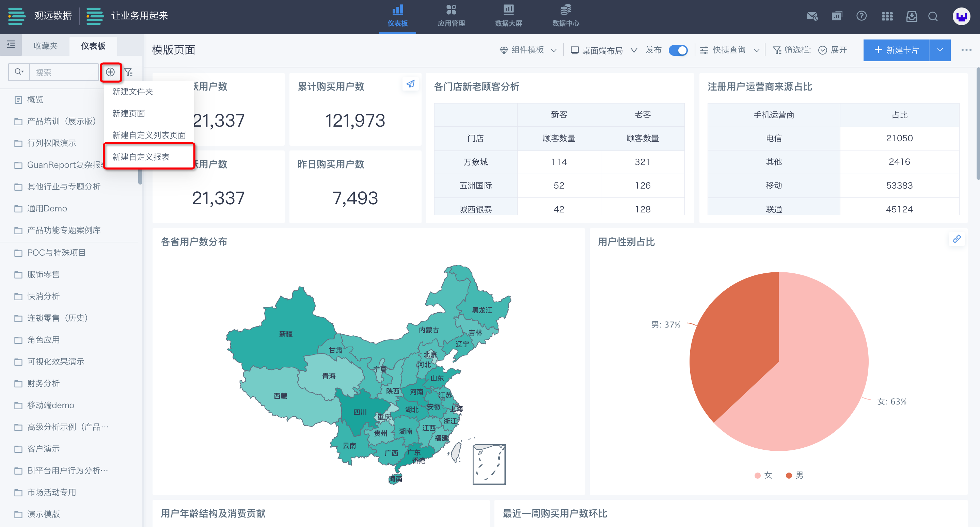Viewport: 980px width, 527px height.
Task: Click the link icon on gender chart
Action: [x=957, y=239]
